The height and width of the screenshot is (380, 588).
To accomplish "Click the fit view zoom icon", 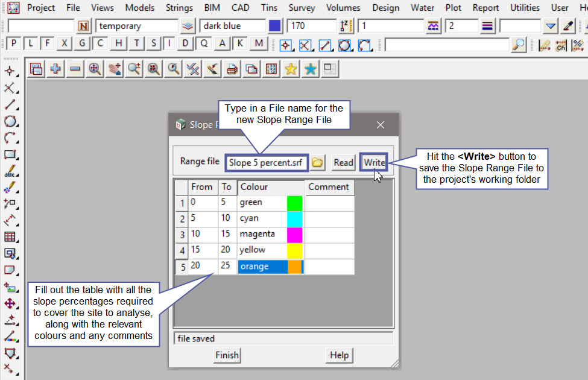I will pyautogui.click(x=95, y=69).
